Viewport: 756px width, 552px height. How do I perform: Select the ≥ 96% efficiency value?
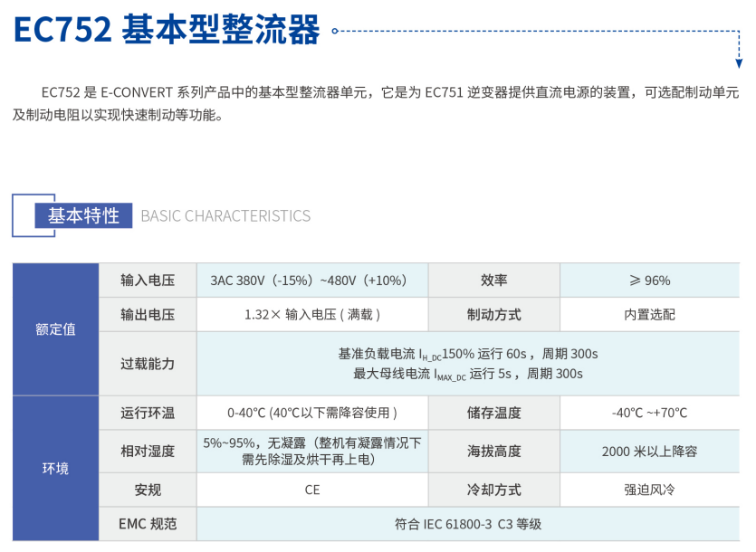(x=649, y=281)
